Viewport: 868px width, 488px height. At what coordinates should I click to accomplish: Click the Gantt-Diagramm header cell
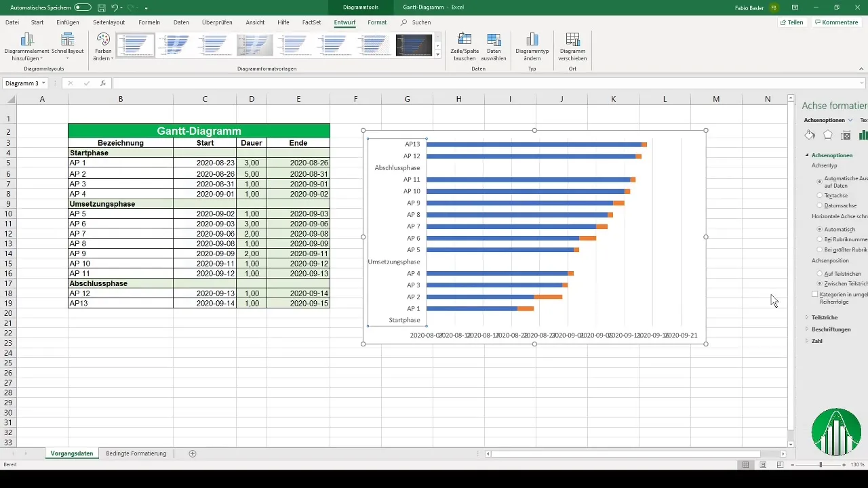(x=199, y=131)
